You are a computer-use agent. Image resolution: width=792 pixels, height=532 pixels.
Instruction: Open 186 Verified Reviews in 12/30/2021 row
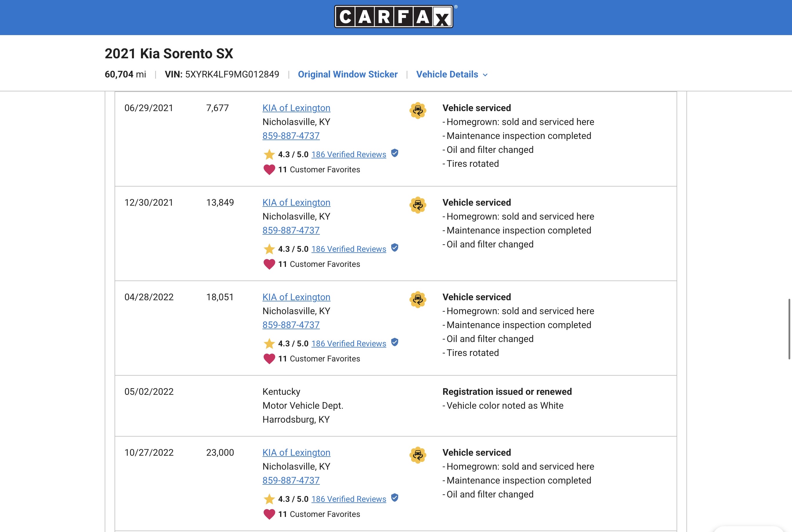coord(349,249)
